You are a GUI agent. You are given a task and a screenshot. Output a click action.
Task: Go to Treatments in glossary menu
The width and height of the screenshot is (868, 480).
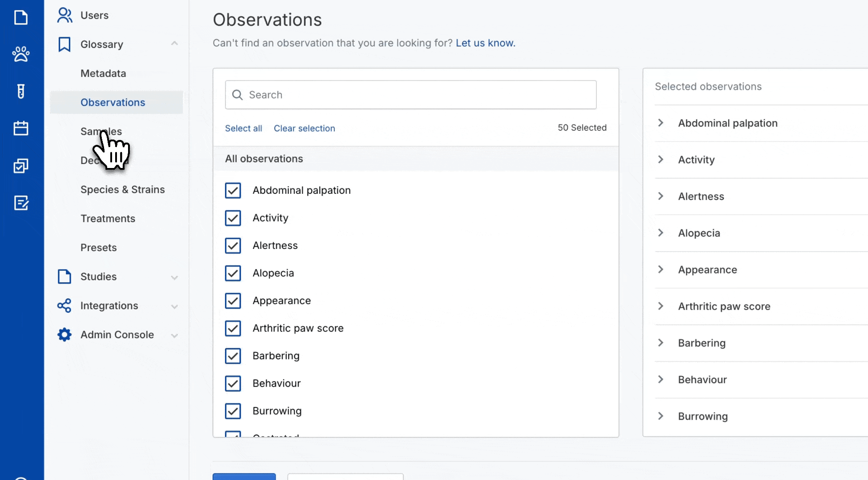(108, 219)
